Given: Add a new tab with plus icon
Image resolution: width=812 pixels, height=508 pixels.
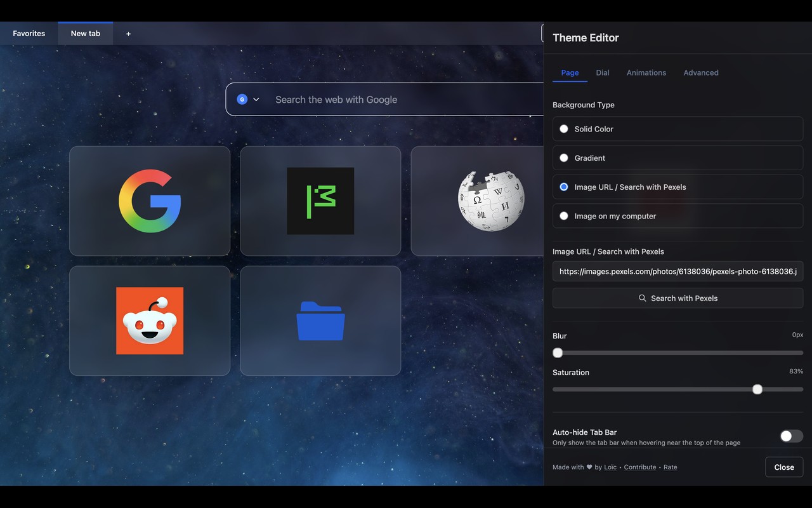Looking at the screenshot, I should (x=128, y=34).
